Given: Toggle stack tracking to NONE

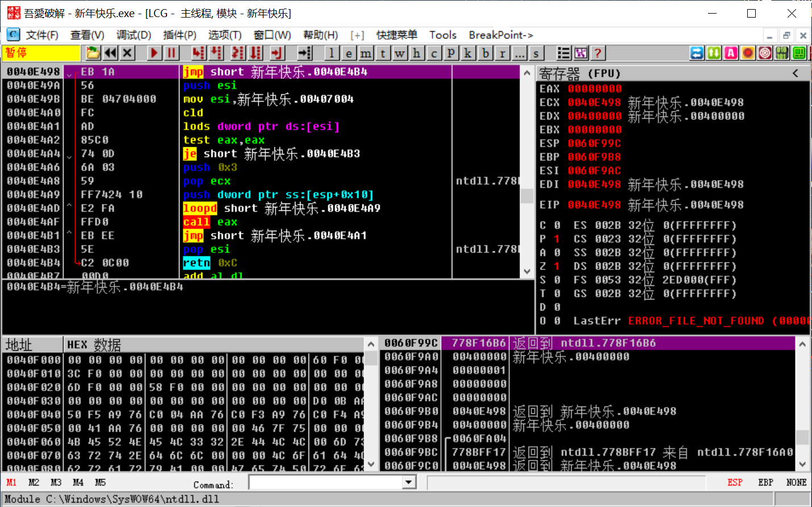Looking at the screenshot, I should coord(796,483).
